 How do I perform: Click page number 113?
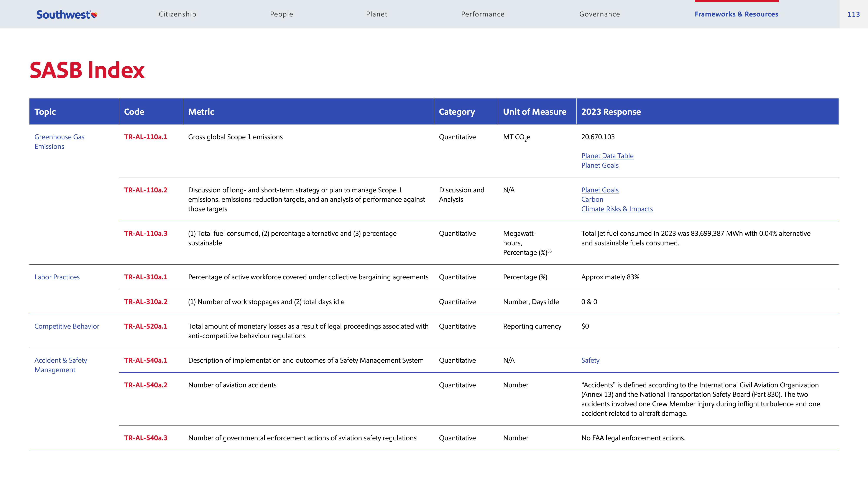point(853,14)
